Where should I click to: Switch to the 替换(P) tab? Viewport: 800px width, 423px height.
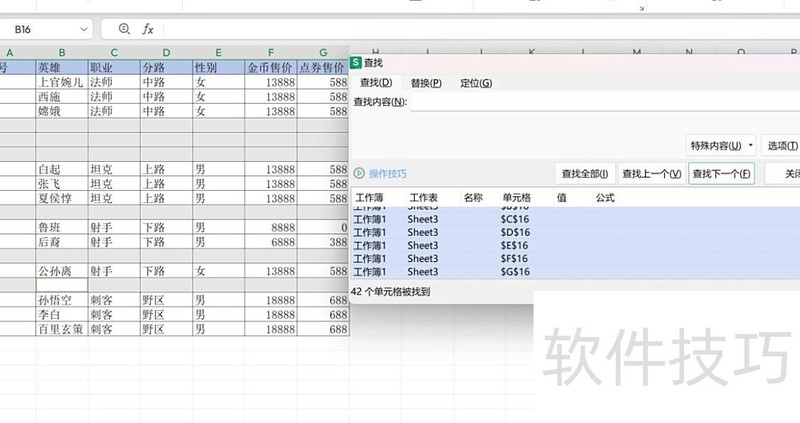click(x=426, y=83)
